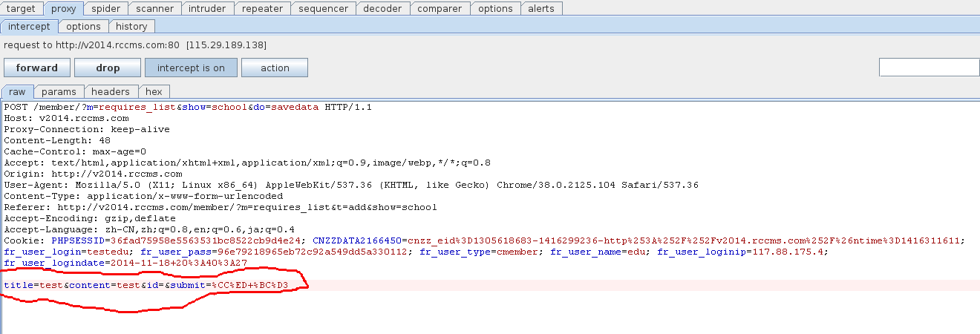Select the raw view tab
Image resolution: width=980 pixels, height=334 pixels.
[x=17, y=91]
